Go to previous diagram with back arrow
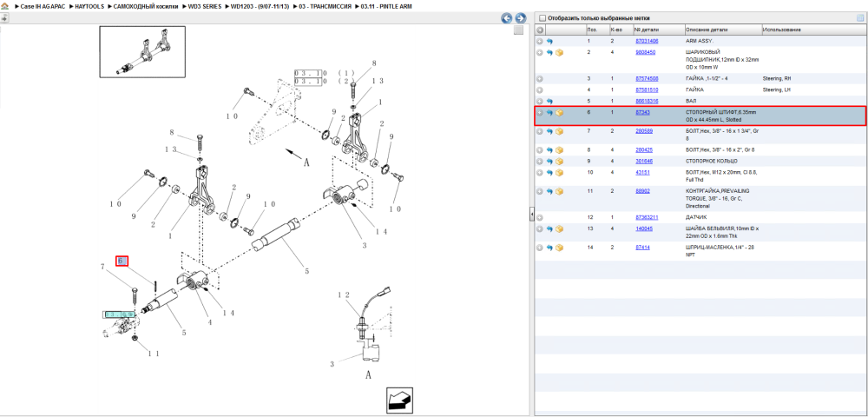Screen dimensions: 868x417 507,18
